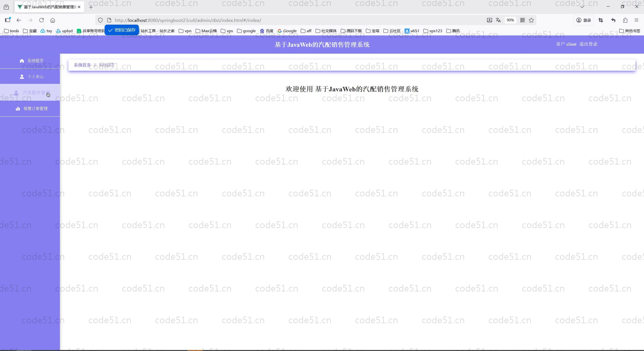Click the 90% zoom level indicator

[510, 20]
